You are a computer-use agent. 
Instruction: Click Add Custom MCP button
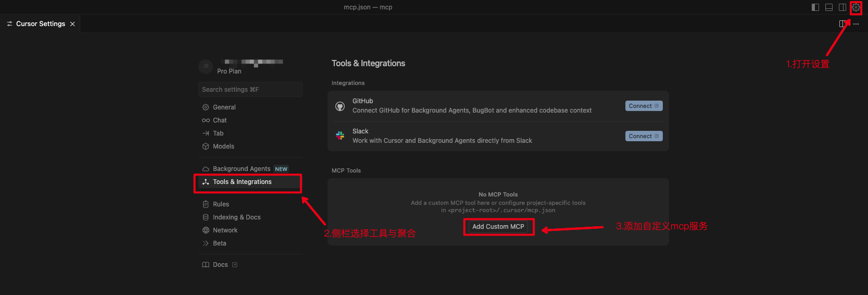(x=498, y=227)
